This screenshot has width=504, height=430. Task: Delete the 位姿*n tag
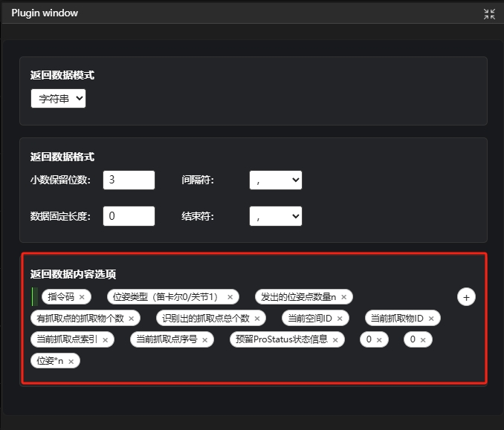click(71, 362)
